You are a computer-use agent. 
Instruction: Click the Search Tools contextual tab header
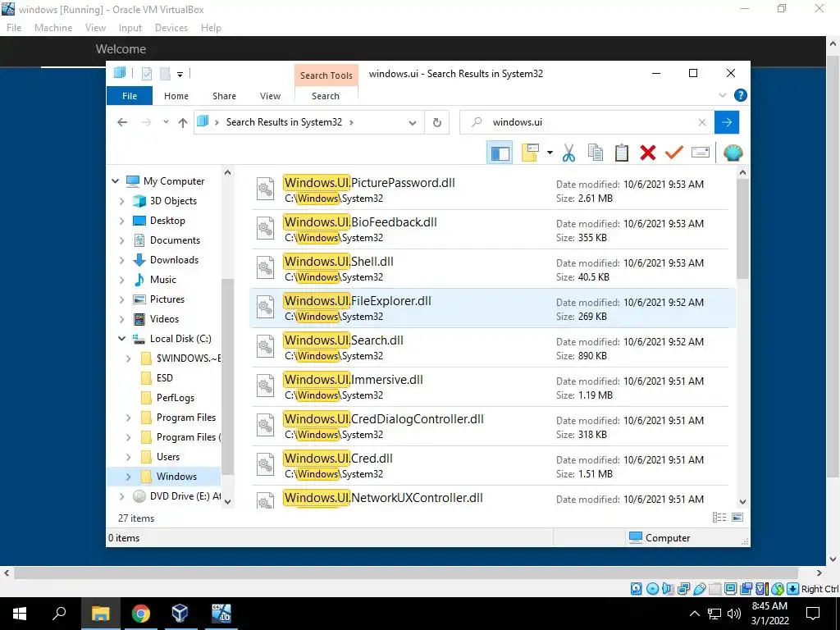point(326,75)
